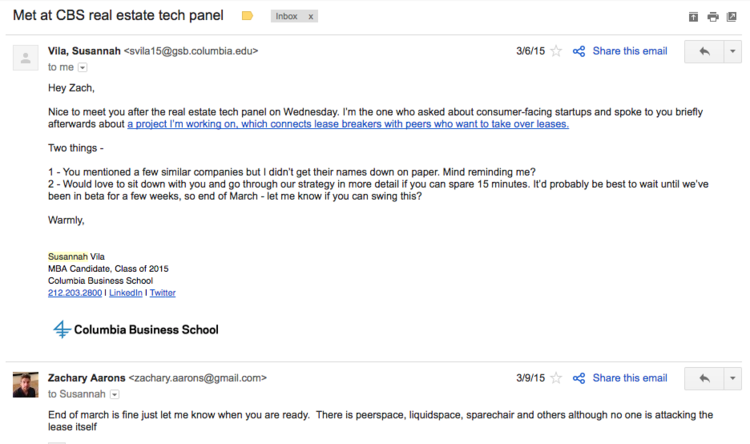
Task: Star the message dated 3/9/15
Action: [556, 379]
